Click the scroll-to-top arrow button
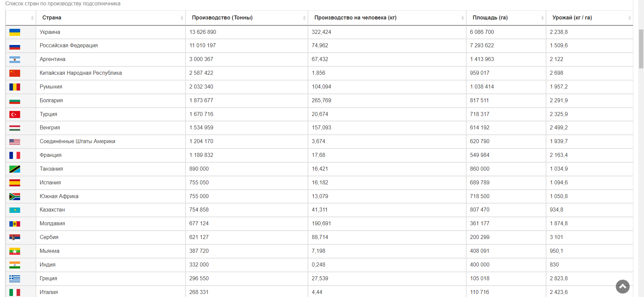 pyautogui.click(x=623, y=287)
